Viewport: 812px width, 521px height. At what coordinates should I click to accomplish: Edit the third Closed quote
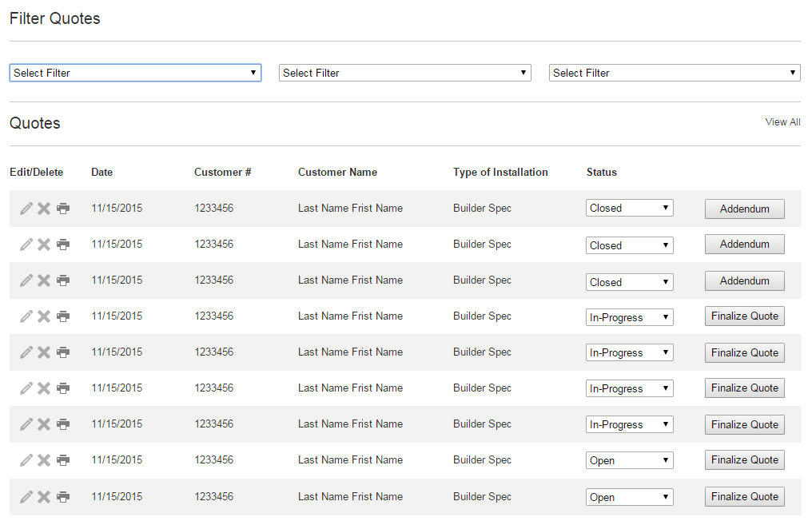26,280
